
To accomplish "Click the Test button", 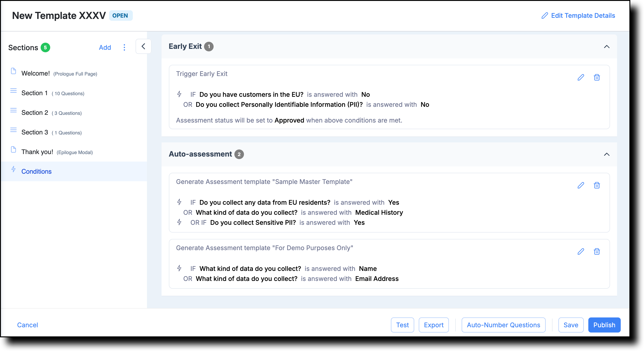I will [x=402, y=325].
